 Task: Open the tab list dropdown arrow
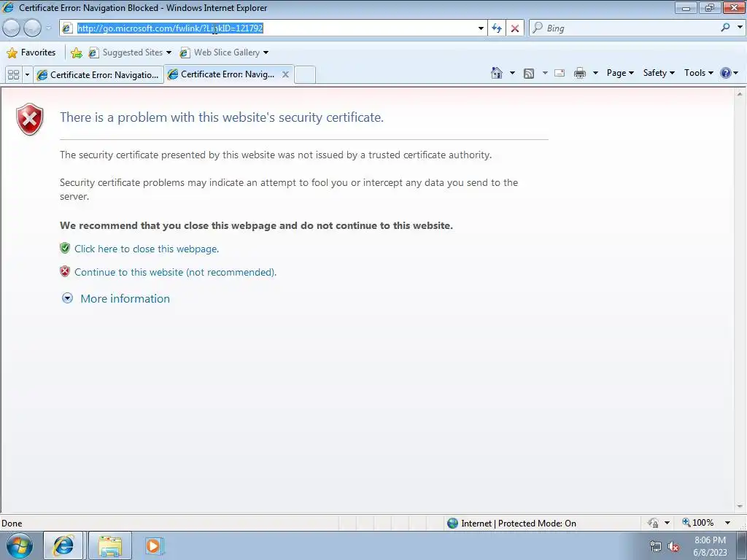click(27, 75)
